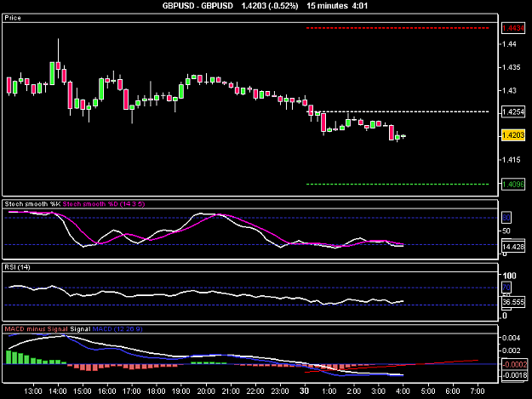Screen dimensions: 532x399
Task: Click the 2:00 time axis label
Action: pos(354,391)
